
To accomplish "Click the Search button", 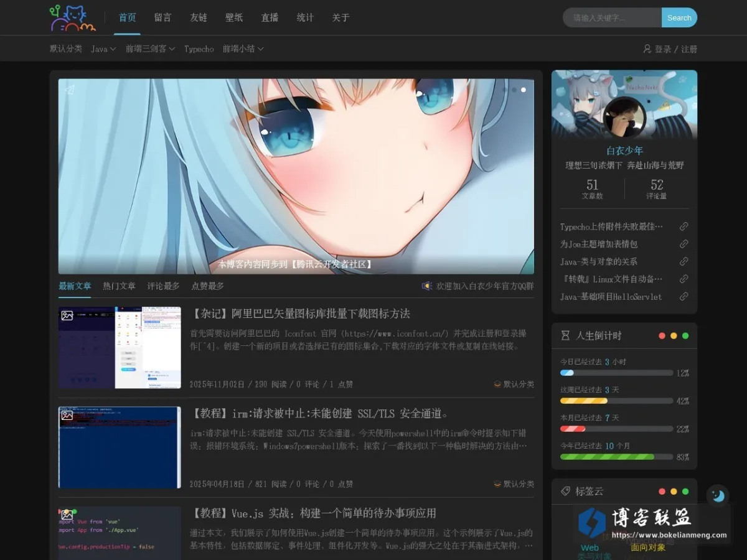I will coord(679,17).
